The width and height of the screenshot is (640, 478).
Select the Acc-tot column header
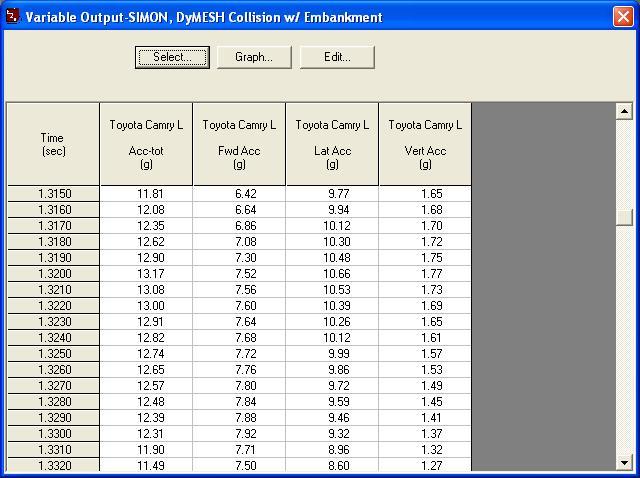click(x=146, y=144)
